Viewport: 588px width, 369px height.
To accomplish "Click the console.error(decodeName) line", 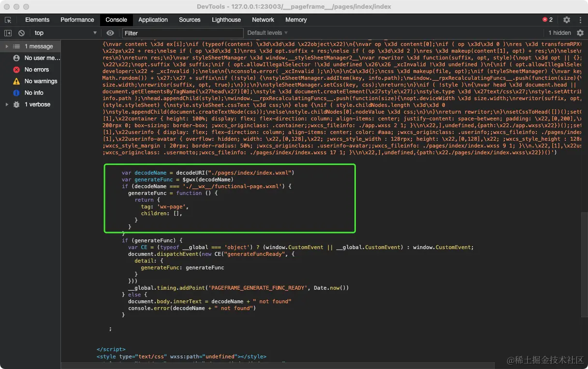I will (x=191, y=308).
